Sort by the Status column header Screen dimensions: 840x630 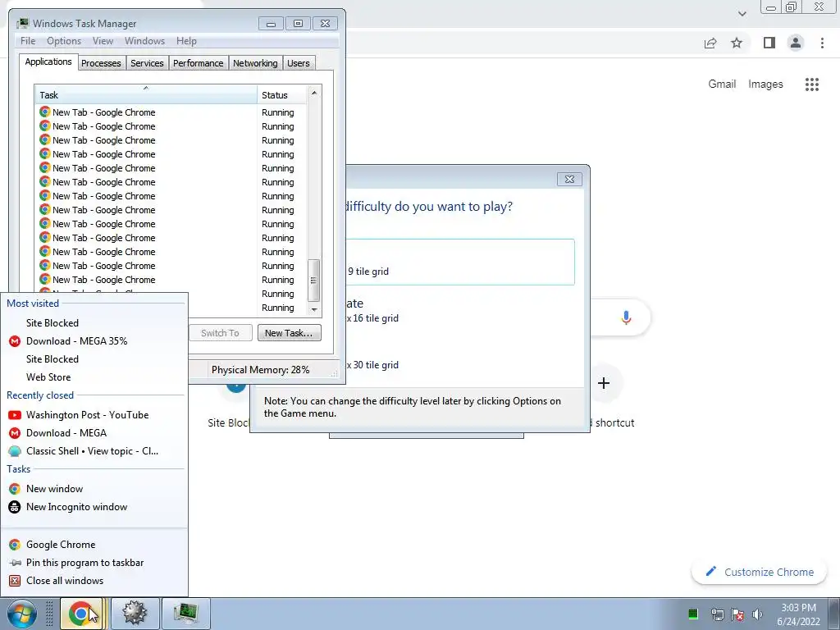pos(282,95)
